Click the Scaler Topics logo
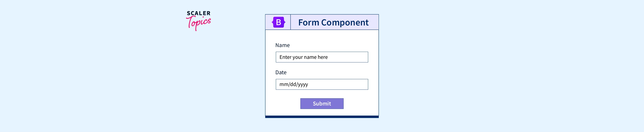The image size is (644, 132). coord(199,21)
